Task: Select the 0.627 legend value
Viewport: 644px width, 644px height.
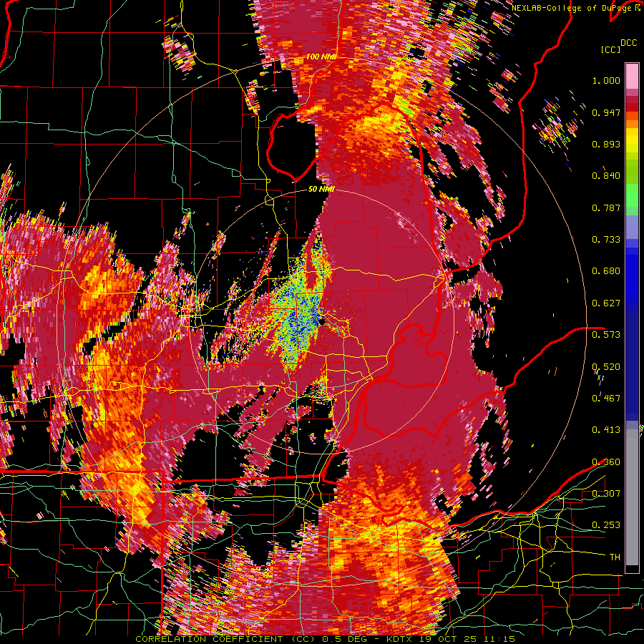Action: click(x=606, y=303)
